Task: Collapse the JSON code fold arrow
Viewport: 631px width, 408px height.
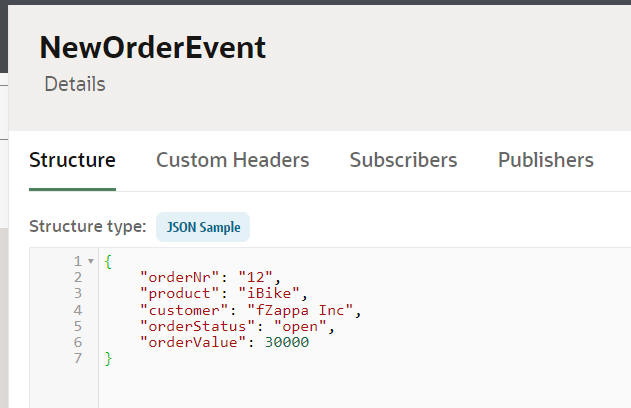Action: (92, 261)
